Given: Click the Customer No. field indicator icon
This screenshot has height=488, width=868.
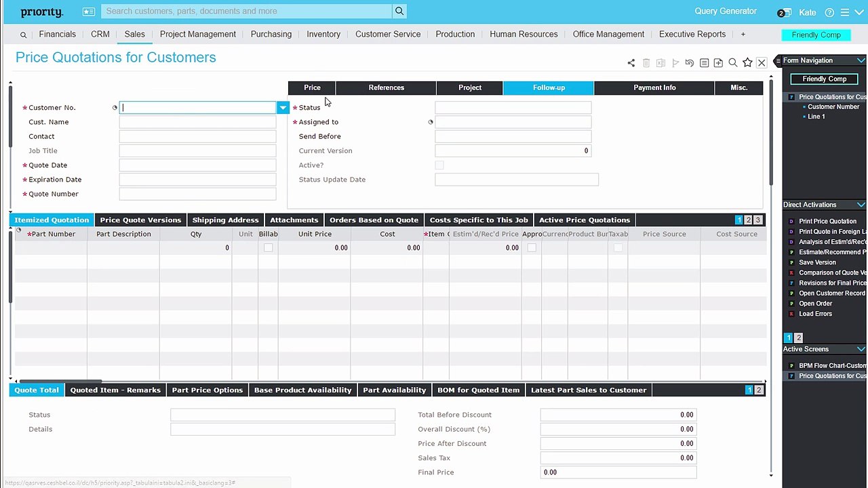Looking at the screenshot, I should [x=115, y=108].
